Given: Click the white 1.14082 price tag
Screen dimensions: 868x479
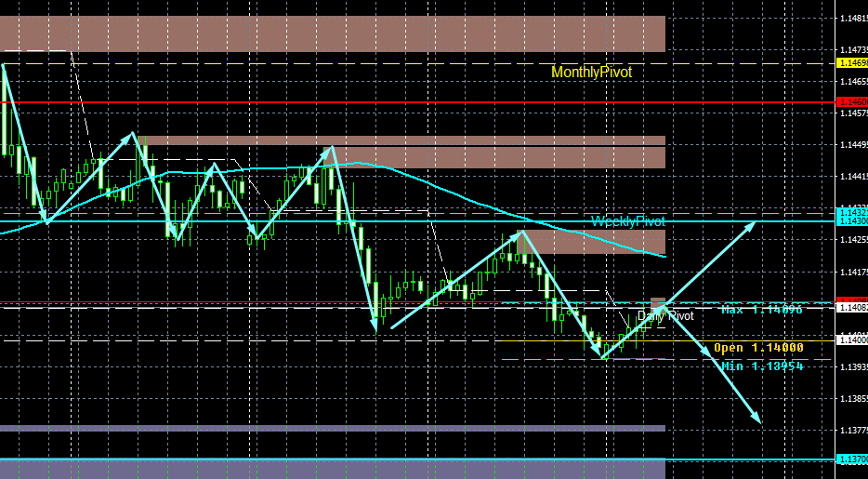Looking at the screenshot, I should (852, 307).
